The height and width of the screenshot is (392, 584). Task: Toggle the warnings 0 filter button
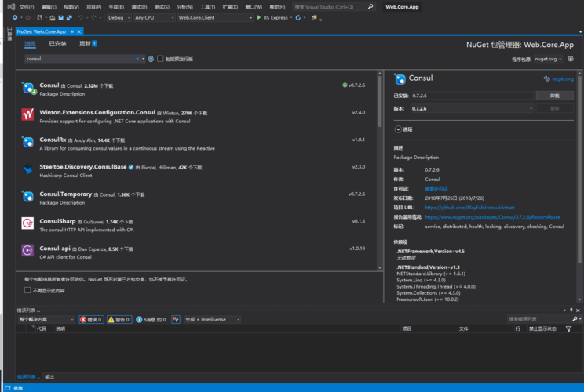coord(119,319)
